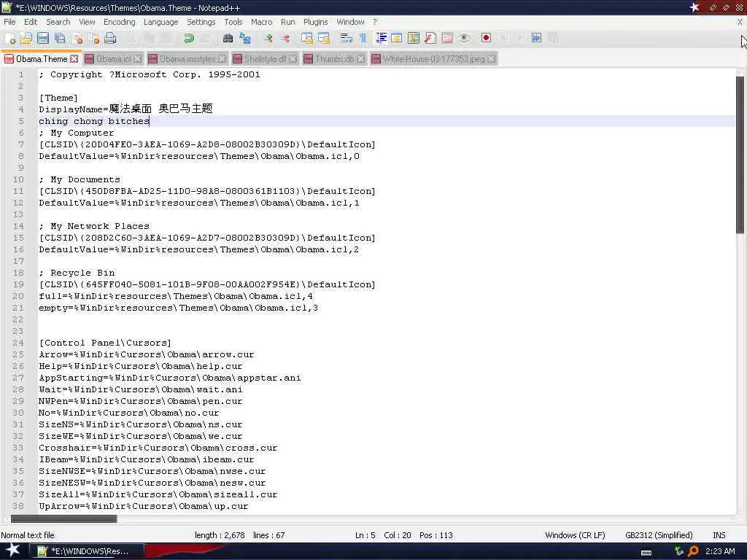
Task: Click the horizontal scrollbar thumb
Action: pos(63,518)
